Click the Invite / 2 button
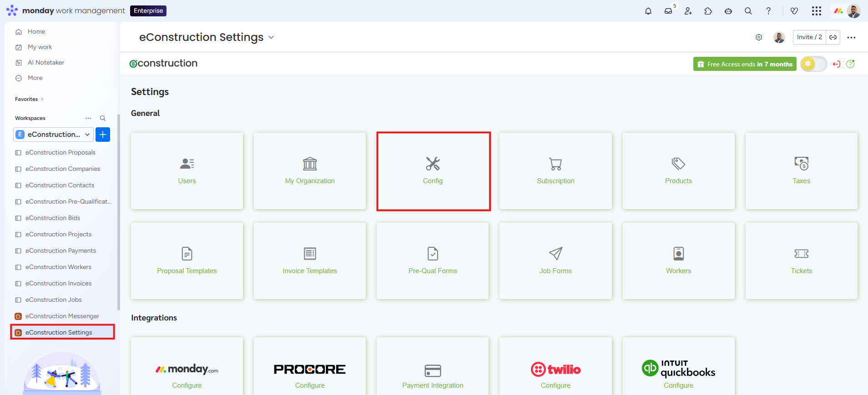The width and height of the screenshot is (868, 395). pyautogui.click(x=809, y=37)
